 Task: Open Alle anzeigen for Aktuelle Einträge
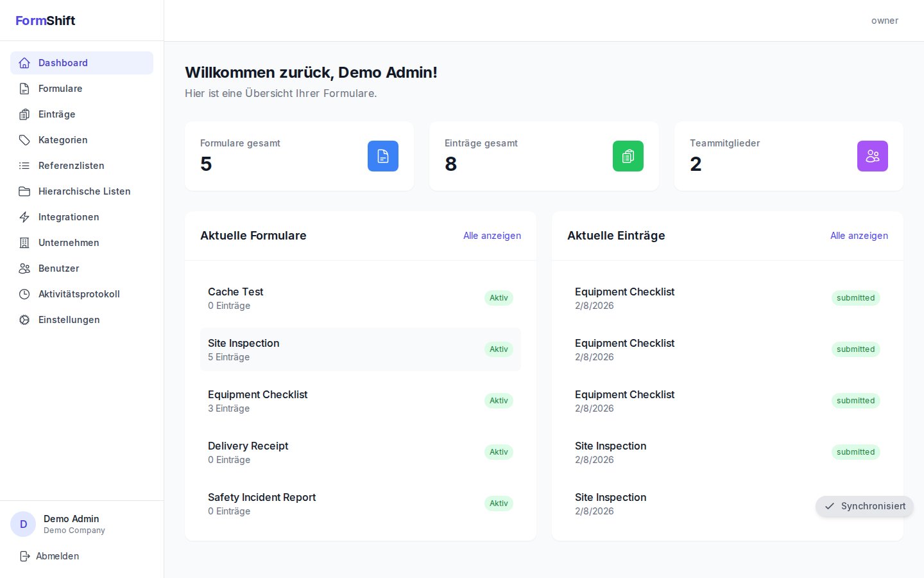[859, 236]
